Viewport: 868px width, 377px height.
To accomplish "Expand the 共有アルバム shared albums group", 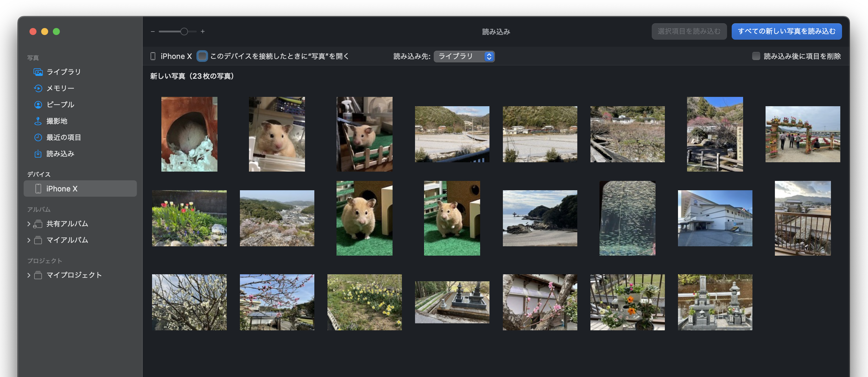I will click(29, 224).
